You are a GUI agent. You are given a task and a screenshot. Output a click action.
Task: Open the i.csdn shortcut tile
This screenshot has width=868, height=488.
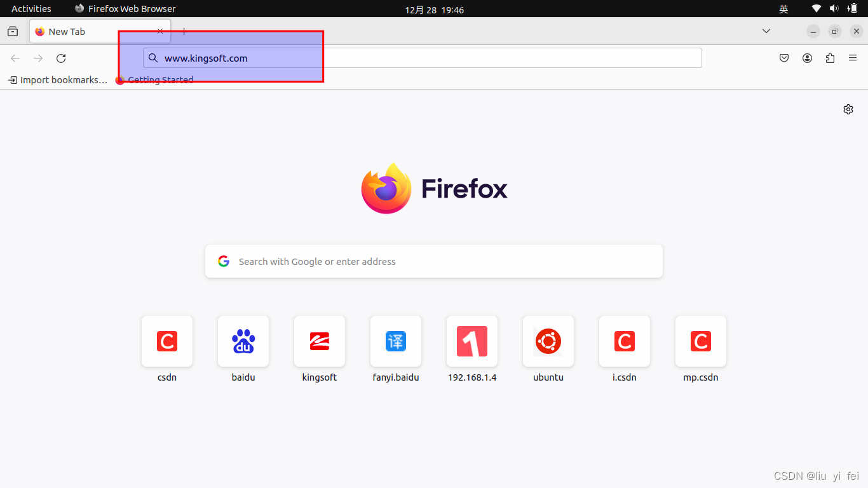[x=625, y=341]
